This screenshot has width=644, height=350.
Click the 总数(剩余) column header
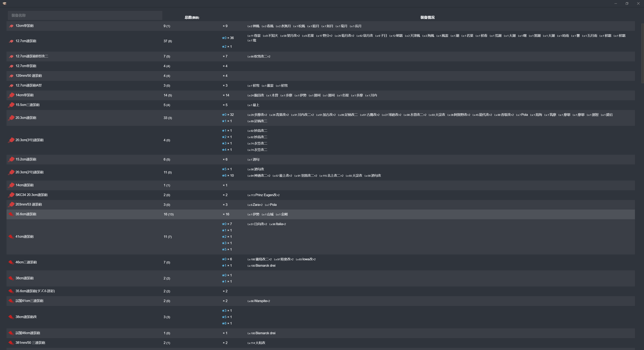(x=192, y=17)
